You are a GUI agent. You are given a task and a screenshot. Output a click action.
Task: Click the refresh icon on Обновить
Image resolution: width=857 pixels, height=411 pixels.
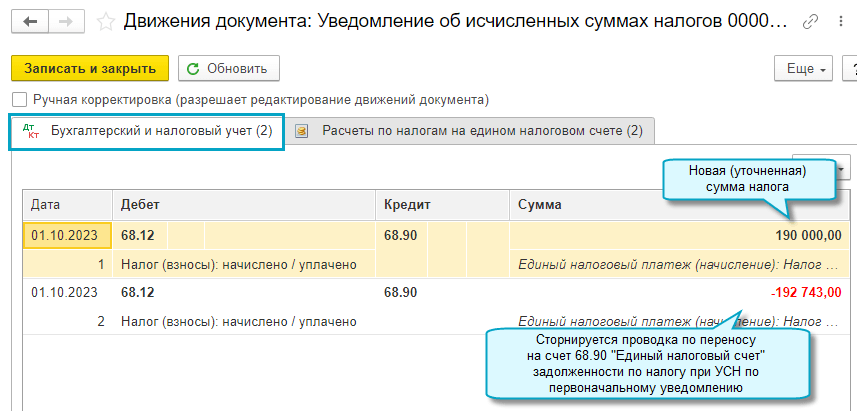pyautogui.click(x=194, y=69)
